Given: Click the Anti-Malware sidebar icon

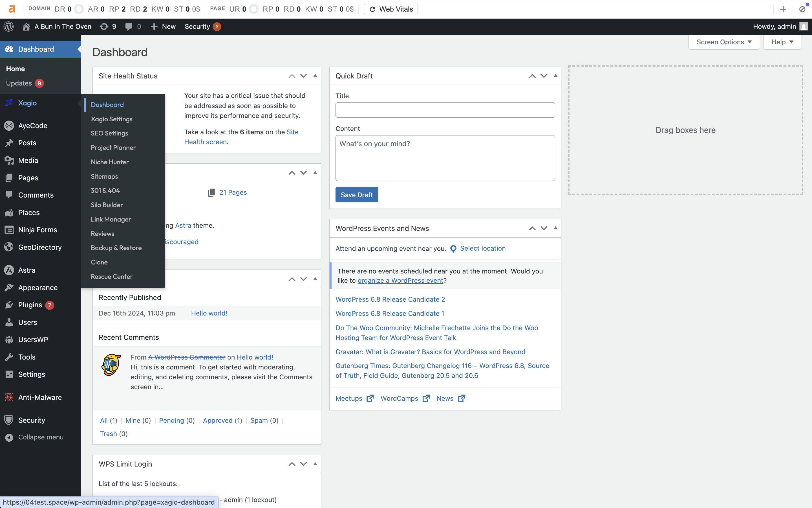Looking at the screenshot, I should click(x=9, y=397).
